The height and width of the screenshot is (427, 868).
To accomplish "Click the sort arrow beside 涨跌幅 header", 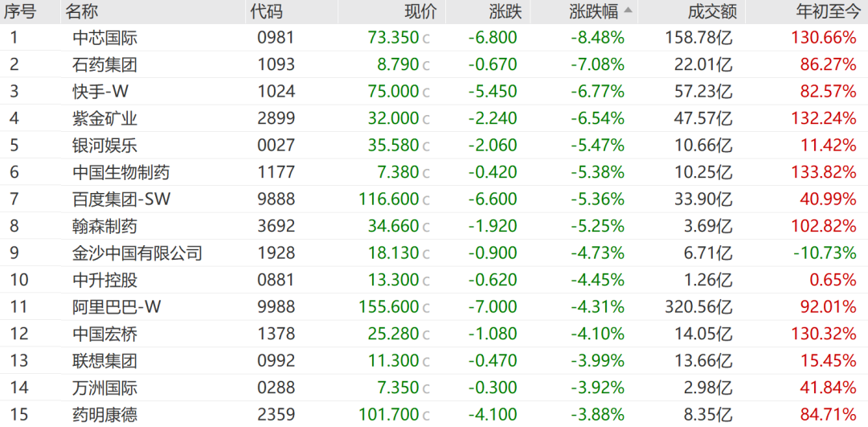I will [628, 11].
